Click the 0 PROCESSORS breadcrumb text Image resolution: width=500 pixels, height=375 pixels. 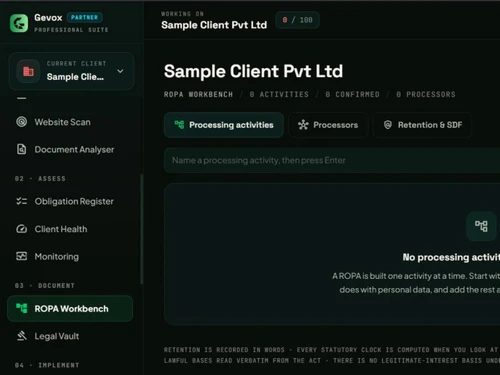point(426,95)
